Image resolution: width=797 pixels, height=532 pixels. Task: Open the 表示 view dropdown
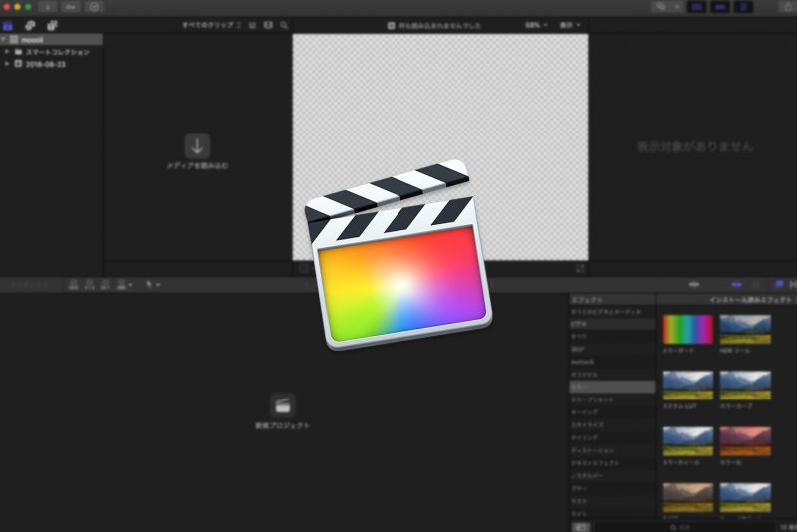570,25
